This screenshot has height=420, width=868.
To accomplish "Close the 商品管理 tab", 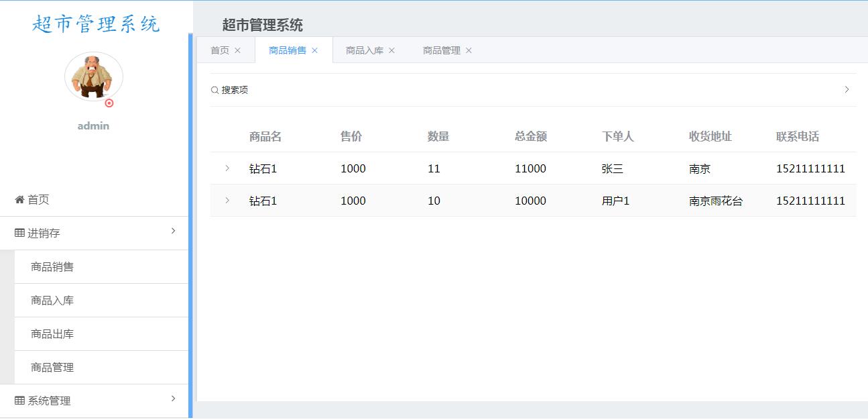I will tap(469, 50).
